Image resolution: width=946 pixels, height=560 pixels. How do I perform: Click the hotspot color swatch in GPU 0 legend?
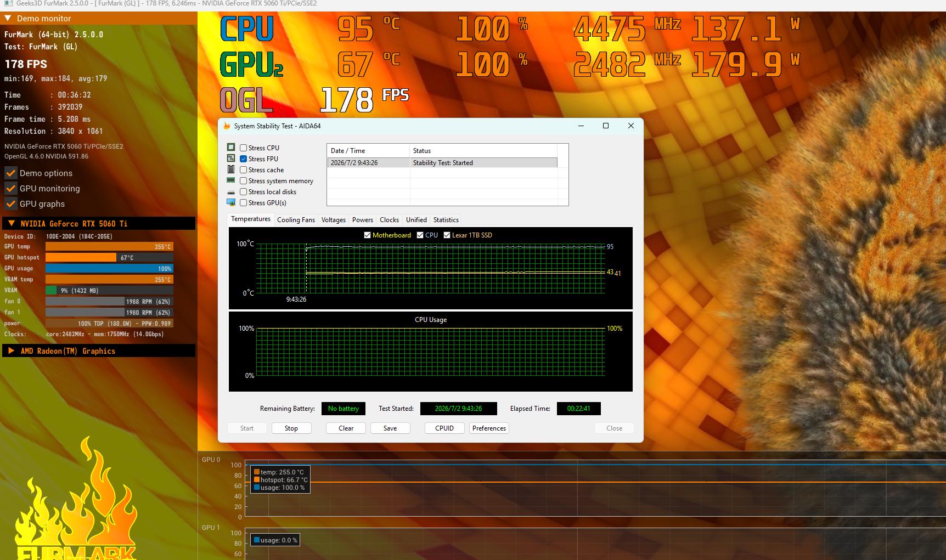pos(257,480)
